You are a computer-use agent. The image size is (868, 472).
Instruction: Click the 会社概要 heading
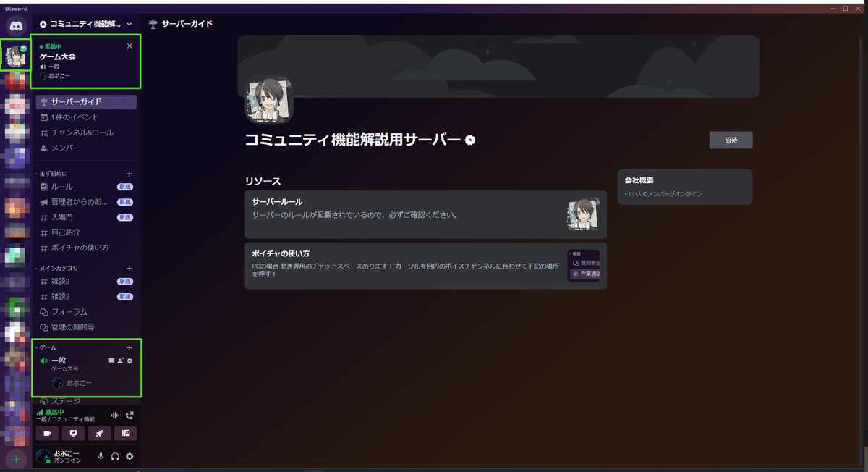[x=639, y=180]
